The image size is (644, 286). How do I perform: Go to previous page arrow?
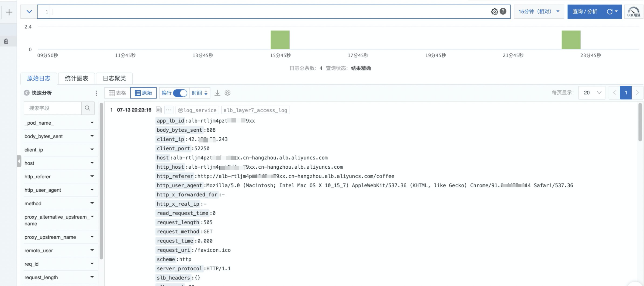pyautogui.click(x=615, y=93)
